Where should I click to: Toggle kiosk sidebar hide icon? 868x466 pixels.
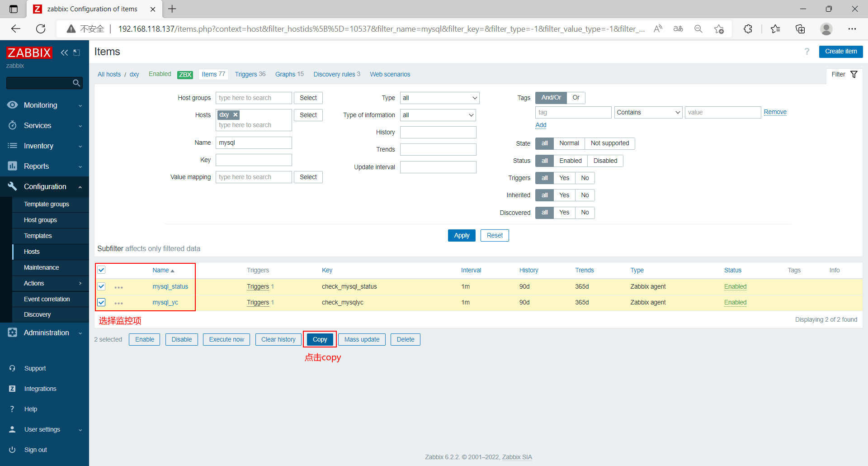tap(77, 52)
